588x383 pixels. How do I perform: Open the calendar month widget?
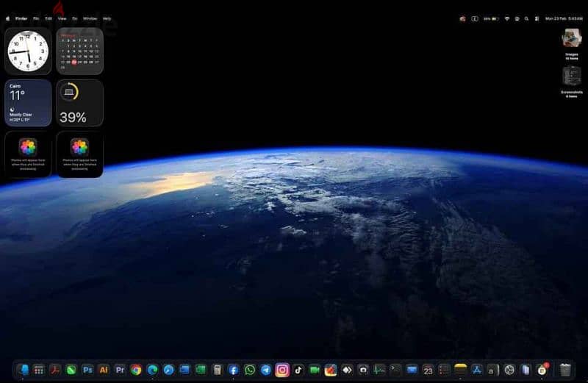click(x=79, y=51)
